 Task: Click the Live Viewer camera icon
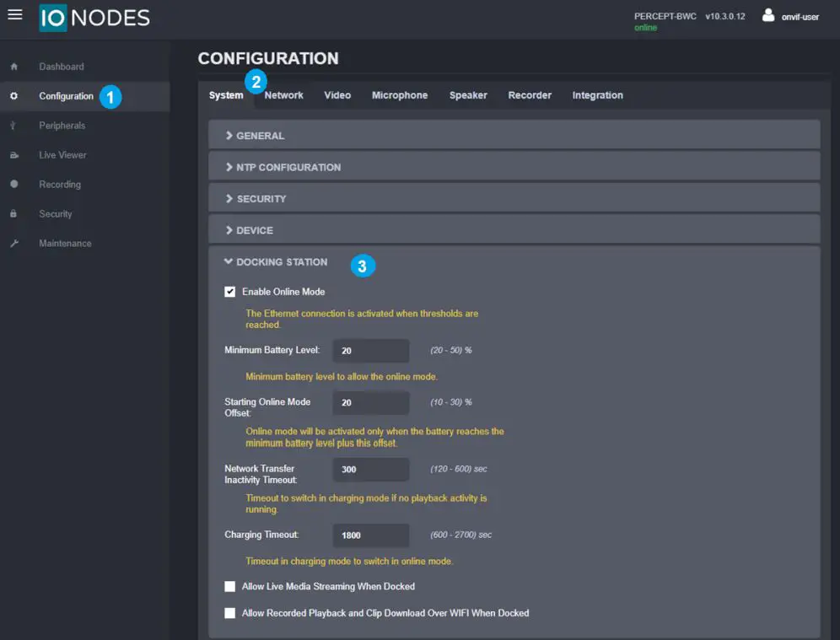pos(13,155)
